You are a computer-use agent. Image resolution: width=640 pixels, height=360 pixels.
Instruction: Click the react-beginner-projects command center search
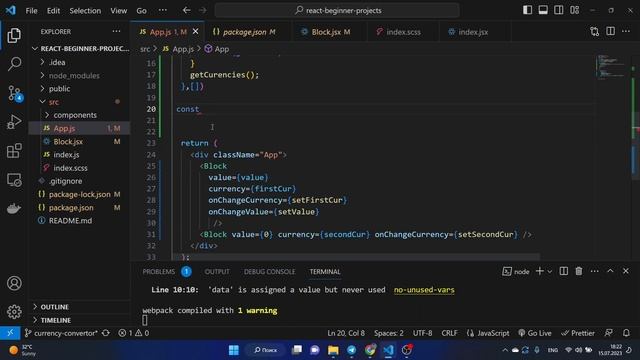coord(337,10)
